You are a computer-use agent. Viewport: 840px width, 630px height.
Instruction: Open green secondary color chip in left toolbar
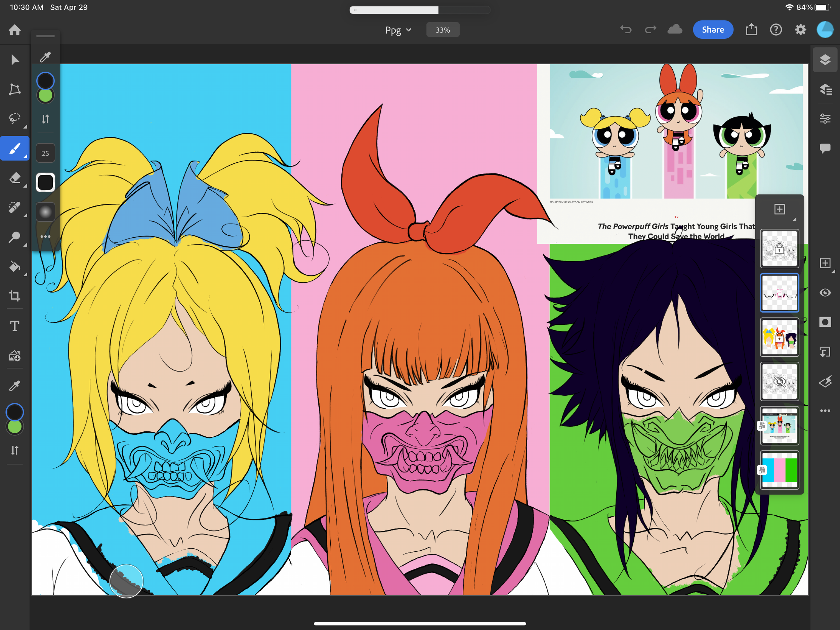[x=15, y=427]
